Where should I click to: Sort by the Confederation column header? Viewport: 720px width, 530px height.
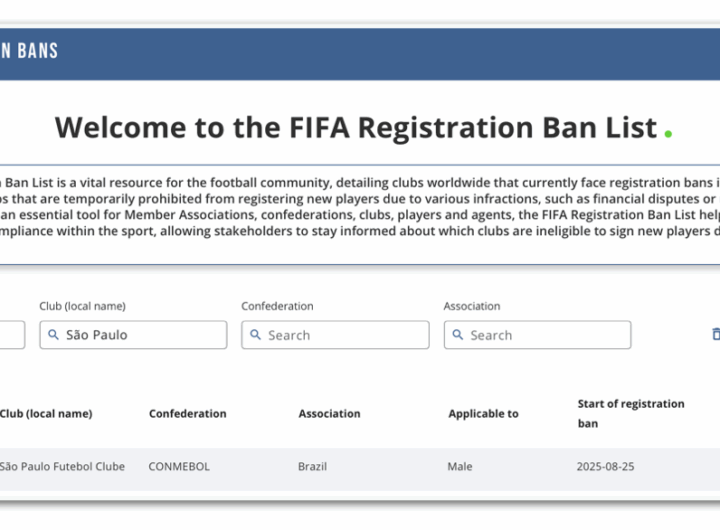tap(187, 413)
